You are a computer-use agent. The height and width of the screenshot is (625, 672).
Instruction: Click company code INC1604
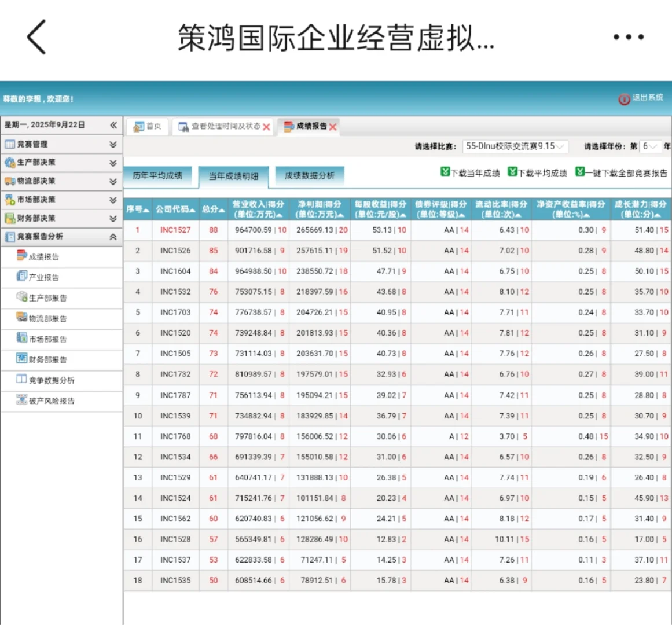(175, 271)
